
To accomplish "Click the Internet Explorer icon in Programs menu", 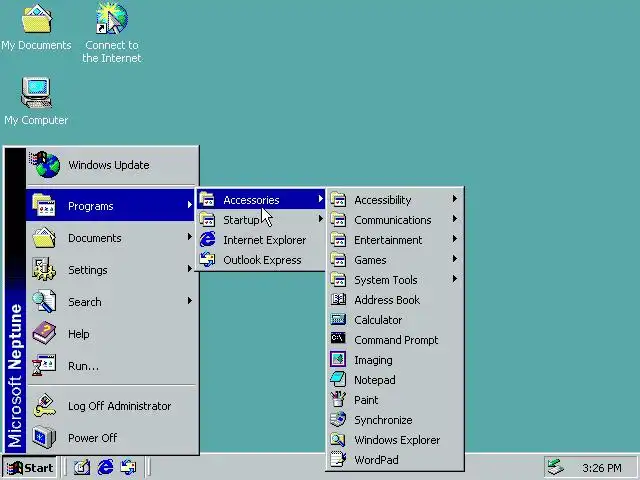I will [x=207, y=240].
